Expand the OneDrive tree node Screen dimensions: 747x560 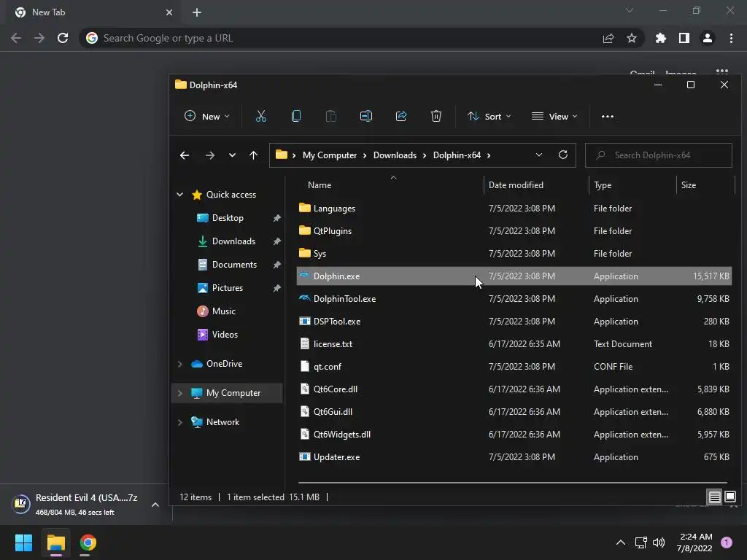180,364
